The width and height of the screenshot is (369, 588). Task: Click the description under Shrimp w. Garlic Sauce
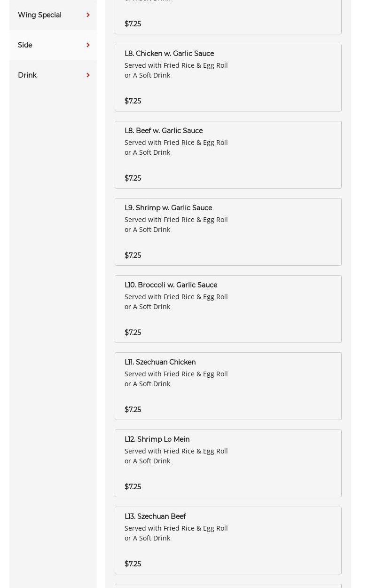coord(176,224)
